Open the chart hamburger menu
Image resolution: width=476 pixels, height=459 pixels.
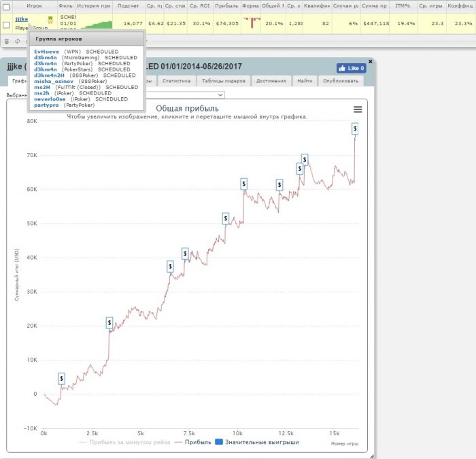[358, 109]
